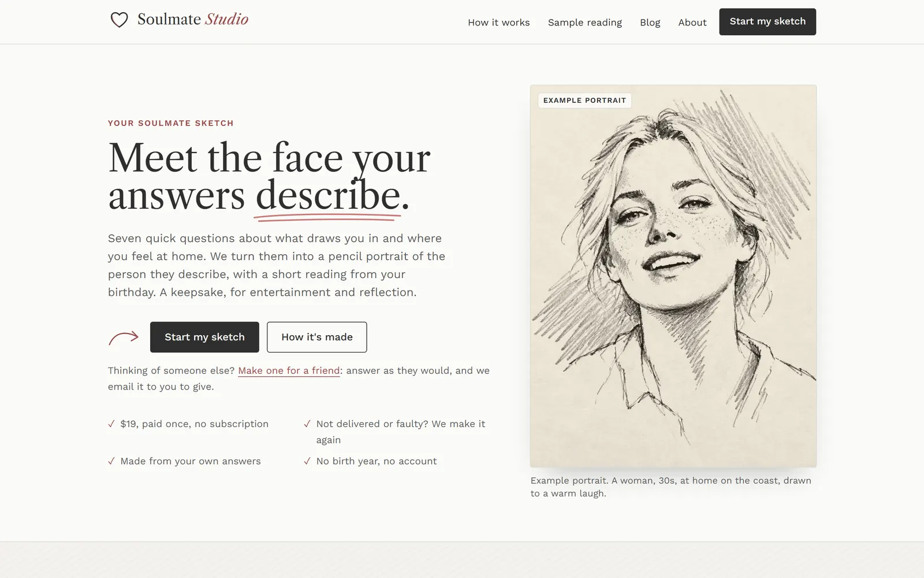Screen dimensions: 924x578
Task: Click 'Not delivered or faulty? We make it again'
Action: tap(401, 432)
